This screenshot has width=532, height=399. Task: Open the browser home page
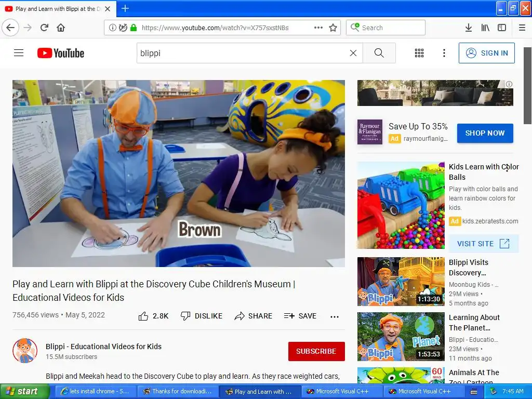[61, 28]
